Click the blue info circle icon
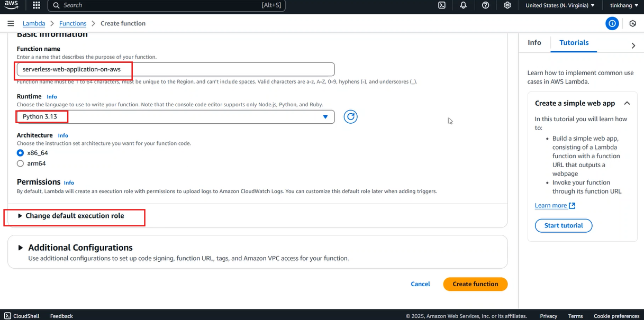This screenshot has width=644, height=320. (x=612, y=23)
